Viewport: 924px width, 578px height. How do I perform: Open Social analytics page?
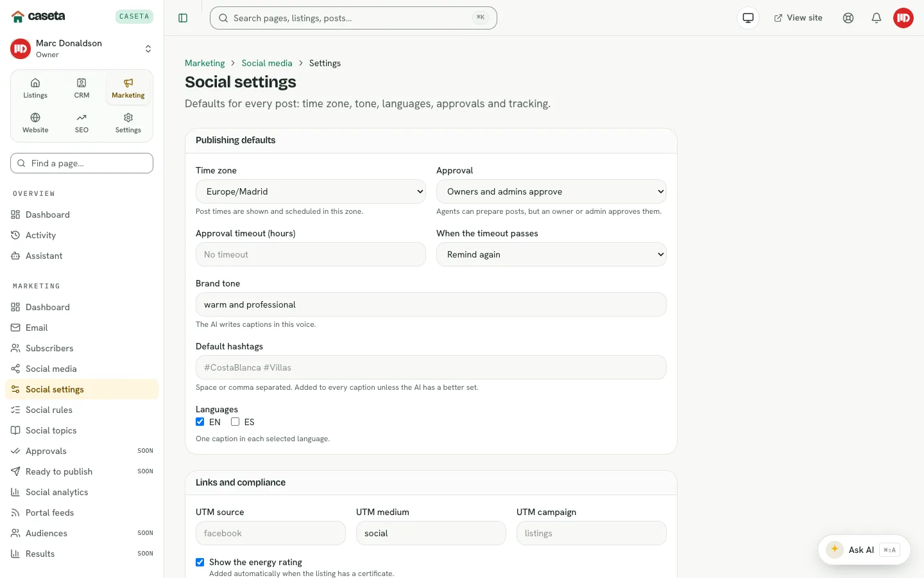pos(81,492)
